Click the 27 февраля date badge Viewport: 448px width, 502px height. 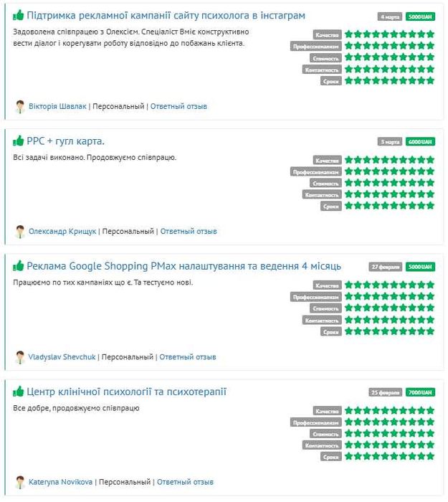(x=386, y=267)
